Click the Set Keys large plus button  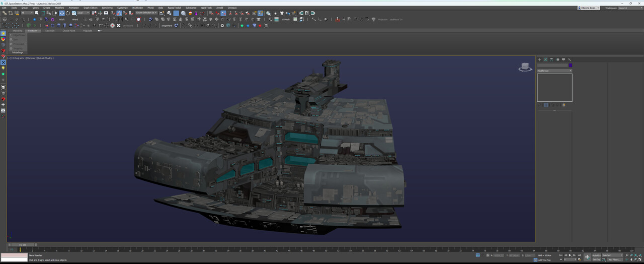pyautogui.click(x=587, y=257)
